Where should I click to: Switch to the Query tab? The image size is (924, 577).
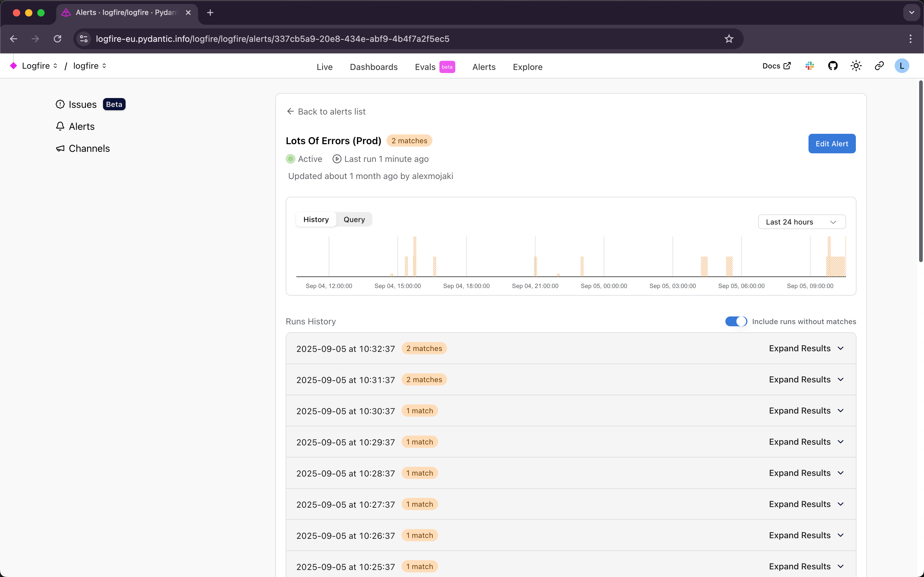354,219
